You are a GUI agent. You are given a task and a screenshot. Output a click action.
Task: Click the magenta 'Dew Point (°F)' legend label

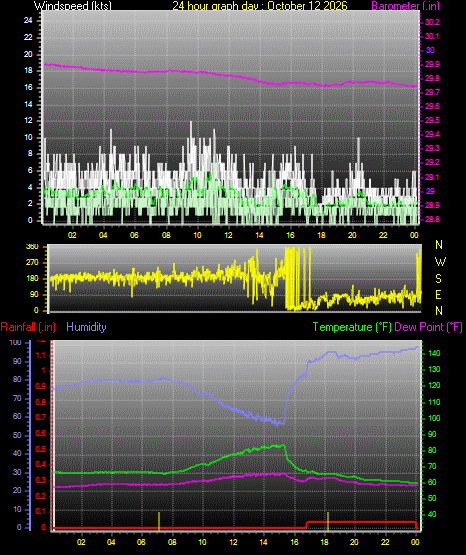point(428,327)
